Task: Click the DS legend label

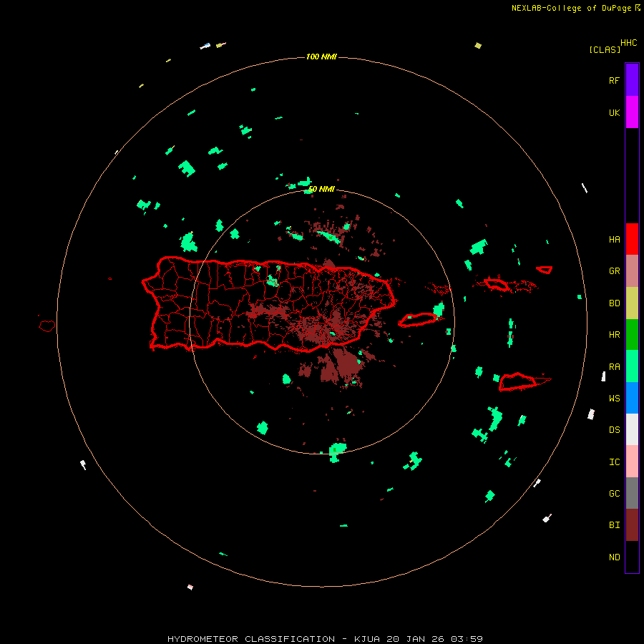Action: 614,430
